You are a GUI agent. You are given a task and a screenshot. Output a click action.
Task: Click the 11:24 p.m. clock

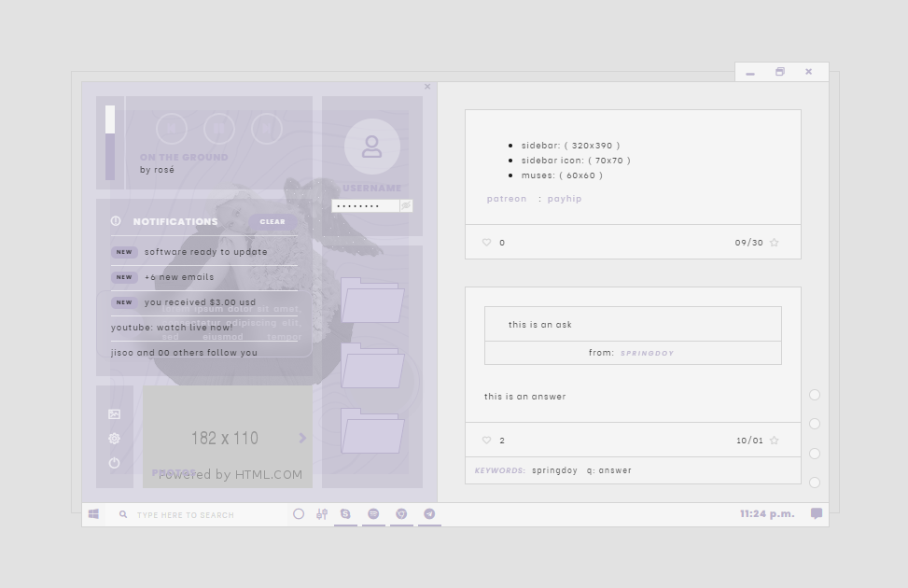click(x=767, y=514)
